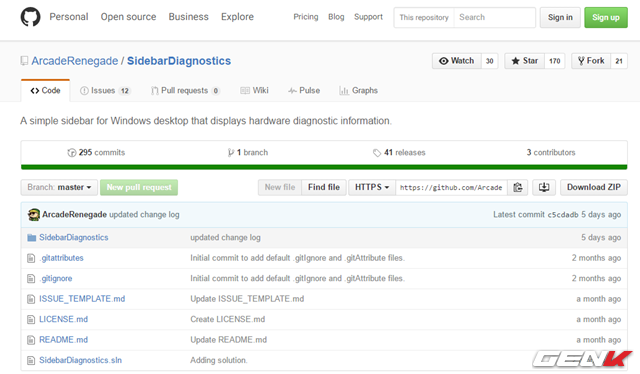This screenshot has width=640, height=374.
Task: Click the branch fork icon beside 1 branch
Action: [x=231, y=153]
